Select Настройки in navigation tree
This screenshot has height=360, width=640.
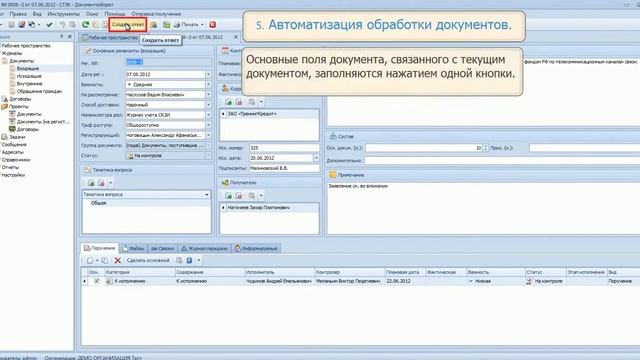[x=13, y=175]
